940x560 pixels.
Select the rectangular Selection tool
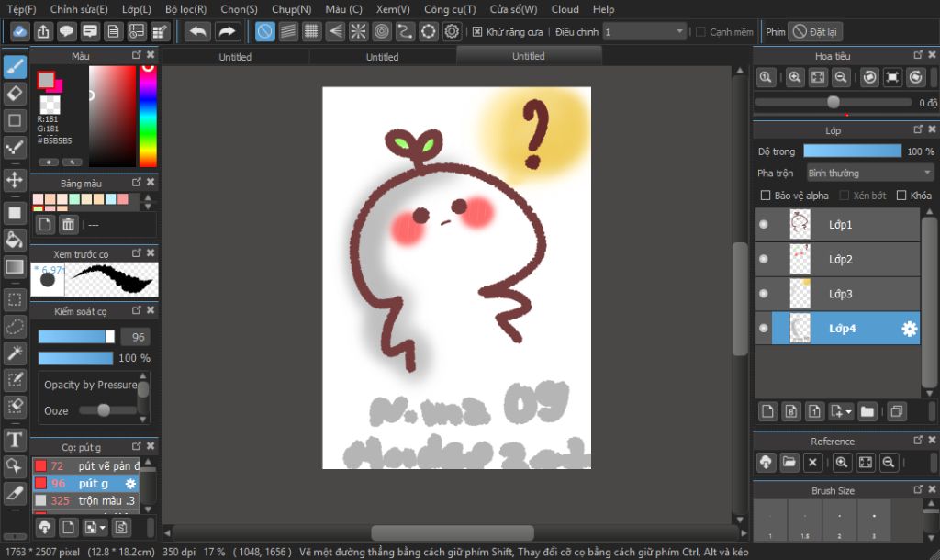point(15,300)
